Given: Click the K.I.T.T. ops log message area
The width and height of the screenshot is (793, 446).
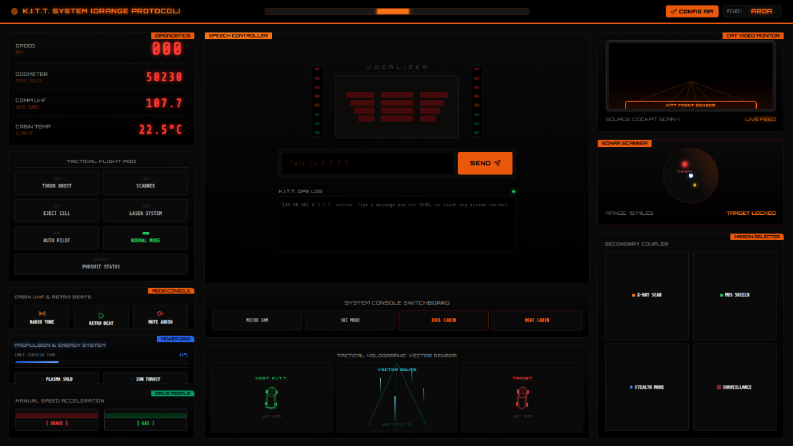Looking at the screenshot, I should pyautogui.click(x=397, y=224).
